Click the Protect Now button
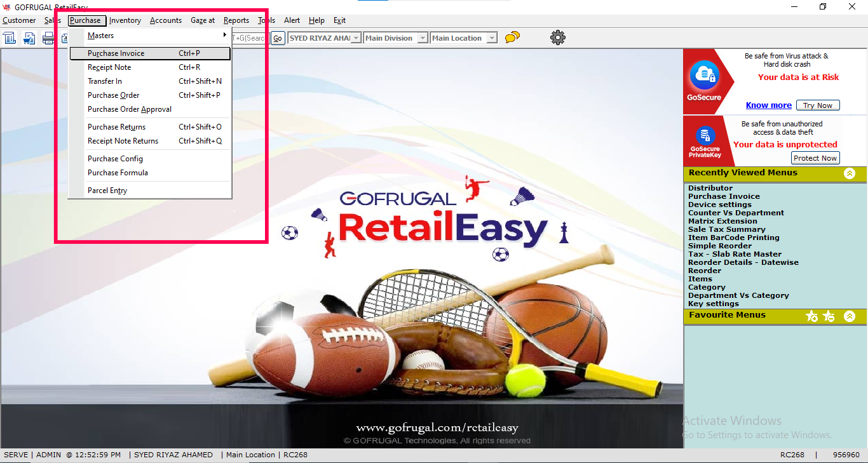Image resolution: width=868 pixels, height=463 pixels. [815, 158]
